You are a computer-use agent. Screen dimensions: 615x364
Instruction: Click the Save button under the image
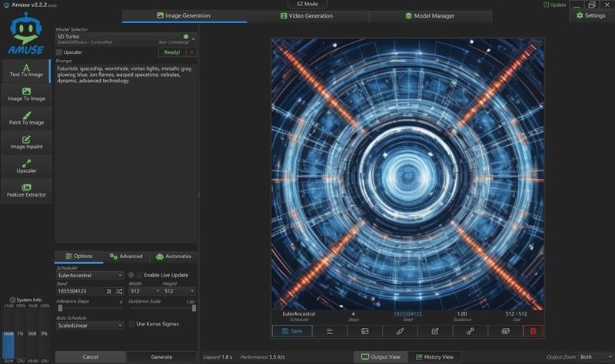[x=292, y=331]
